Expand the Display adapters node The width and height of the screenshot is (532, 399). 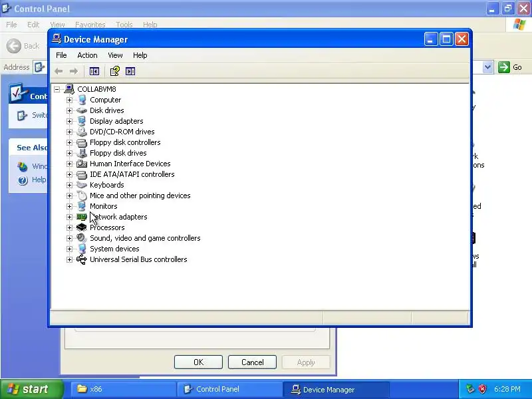[69, 121]
